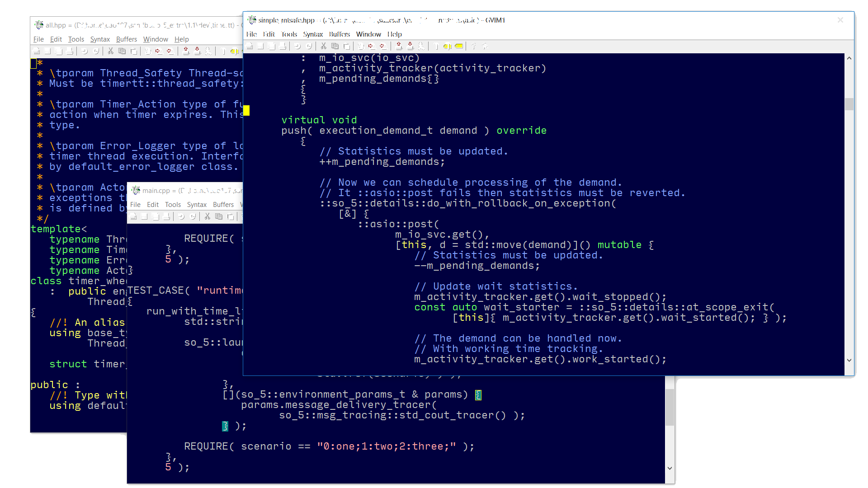Click the 'override' keyword in simple_mtsafe.hpp code
Screen dimensions: 868x488
(x=522, y=131)
